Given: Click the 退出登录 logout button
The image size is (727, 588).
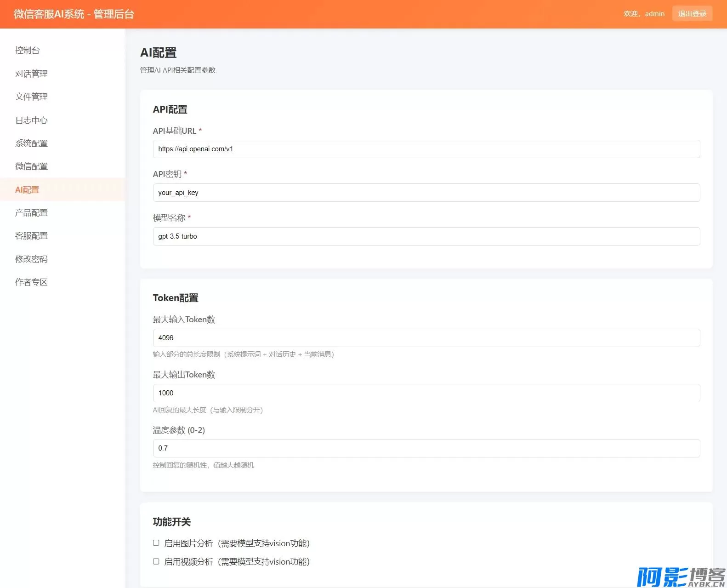Looking at the screenshot, I should tap(692, 14).
